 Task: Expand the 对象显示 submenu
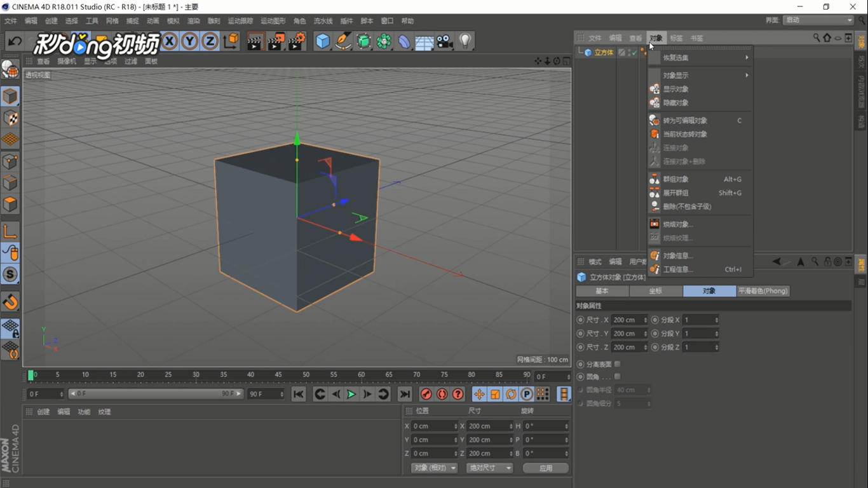tap(700, 76)
